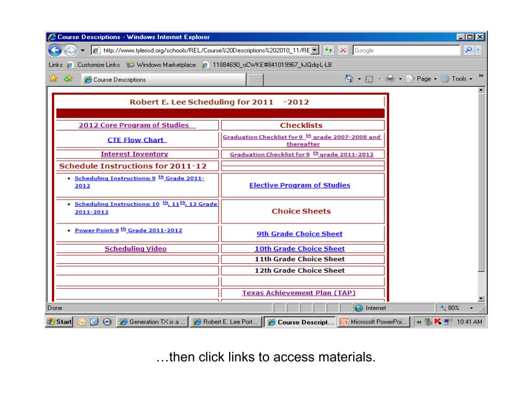Open Graduation Checklist 9th grade 2011-2012 link
Viewport: 532px width, 399px height.
(x=302, y=154)
